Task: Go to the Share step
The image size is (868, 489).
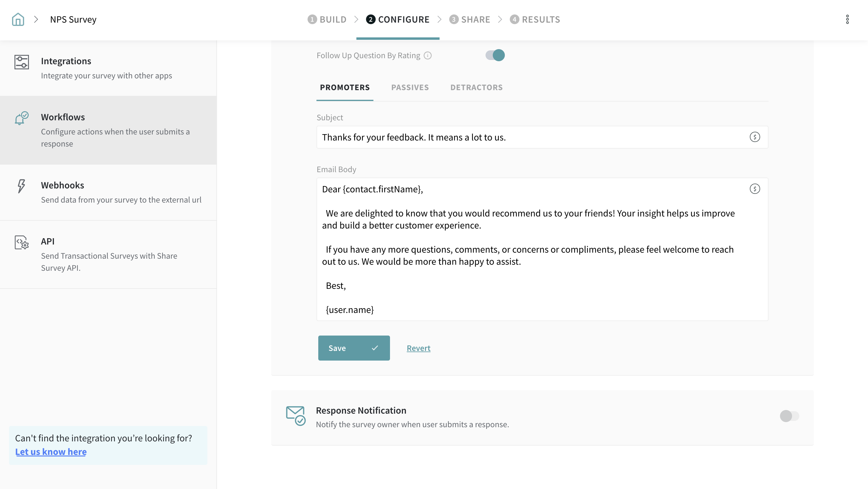Action: 470,19
